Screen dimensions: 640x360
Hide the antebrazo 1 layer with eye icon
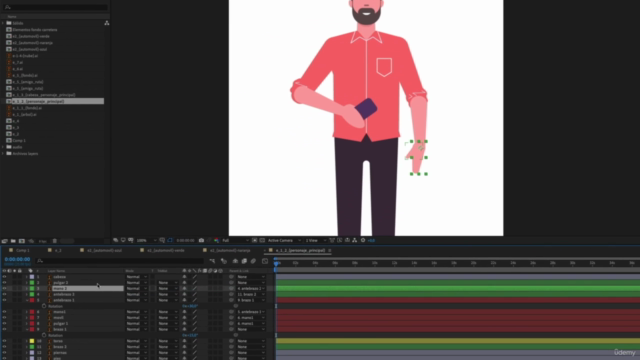click(x=4, y=300)
